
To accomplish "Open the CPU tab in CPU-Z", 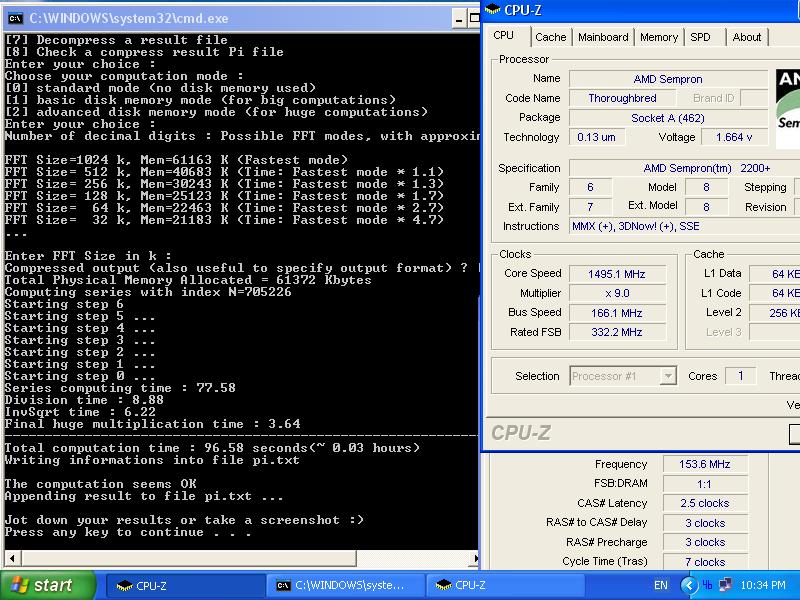I will click(504, 35).
